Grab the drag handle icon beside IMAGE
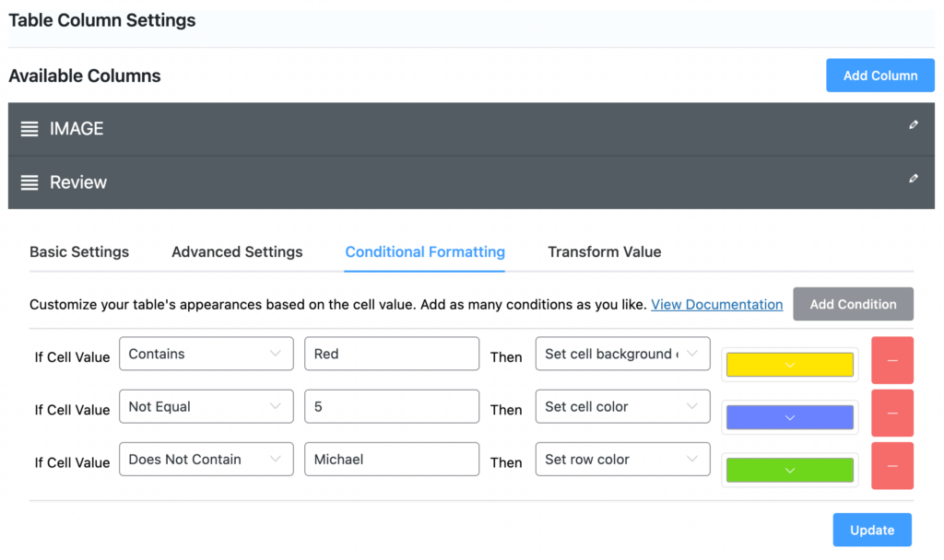The height and width of the screenshot is (560, 944). (x=29, y=129)
